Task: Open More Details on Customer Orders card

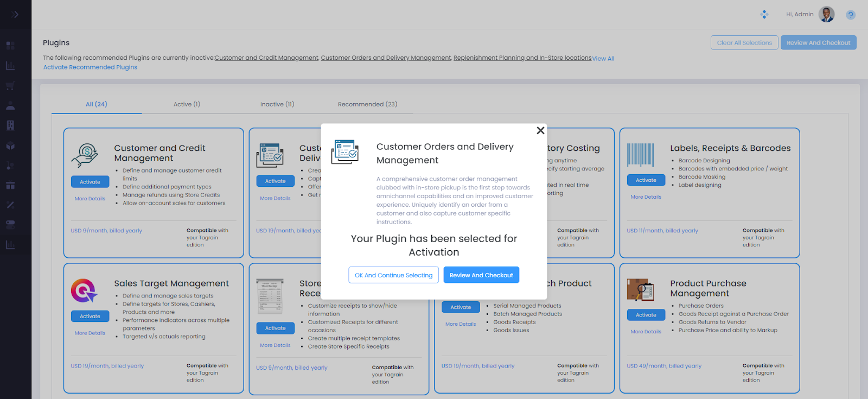Action: [276, 198]
